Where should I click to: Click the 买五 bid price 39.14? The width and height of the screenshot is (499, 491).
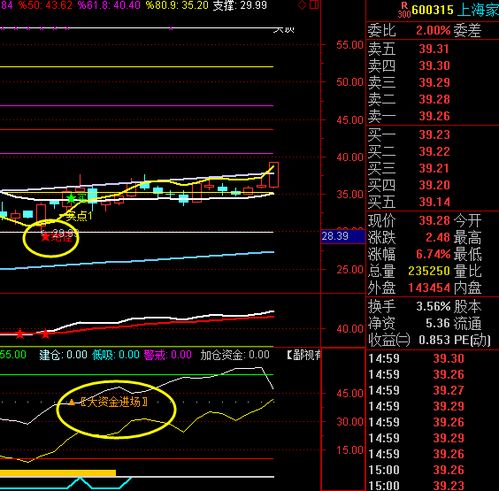[x=434, y=202]
